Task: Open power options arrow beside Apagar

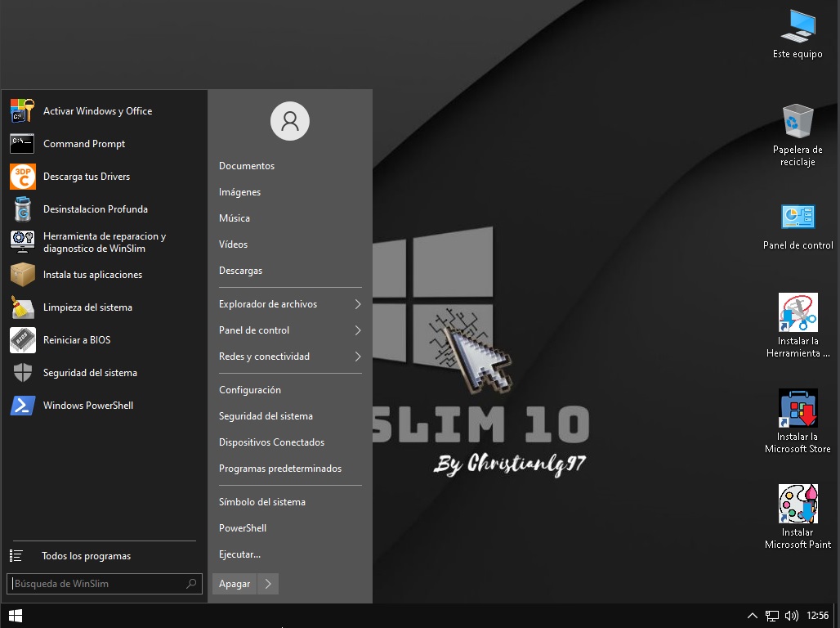Action: (x=268, y=584)
